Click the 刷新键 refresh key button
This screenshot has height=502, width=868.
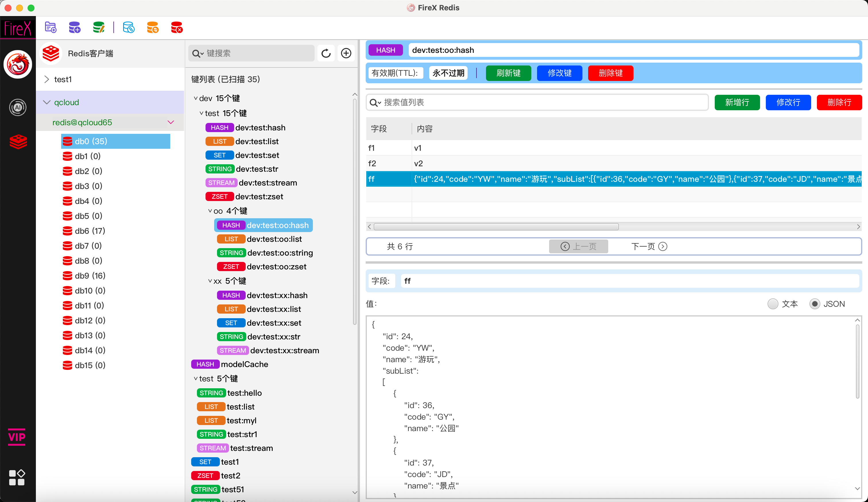pyautogui.click(x=508, y=73)
